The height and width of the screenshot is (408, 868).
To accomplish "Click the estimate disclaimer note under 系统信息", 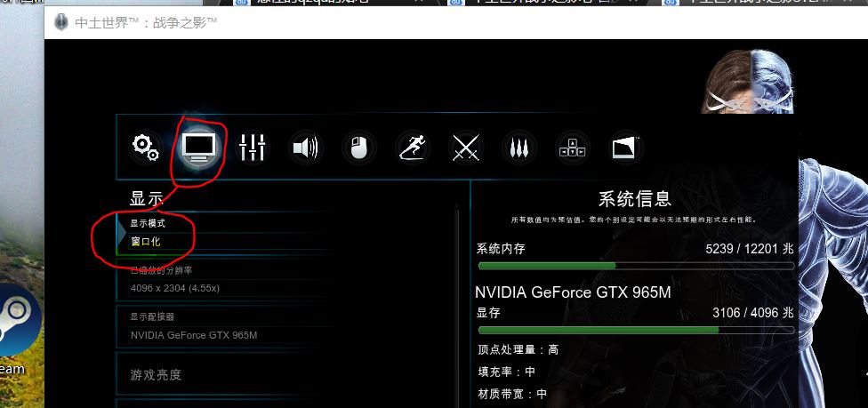I will point(634,220).
